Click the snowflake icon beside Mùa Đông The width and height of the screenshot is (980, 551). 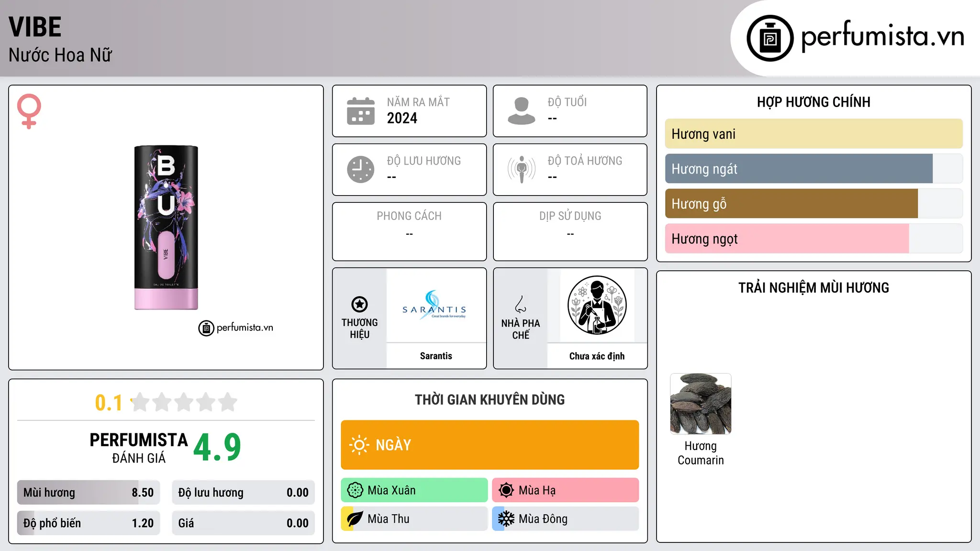pos(506,519)
